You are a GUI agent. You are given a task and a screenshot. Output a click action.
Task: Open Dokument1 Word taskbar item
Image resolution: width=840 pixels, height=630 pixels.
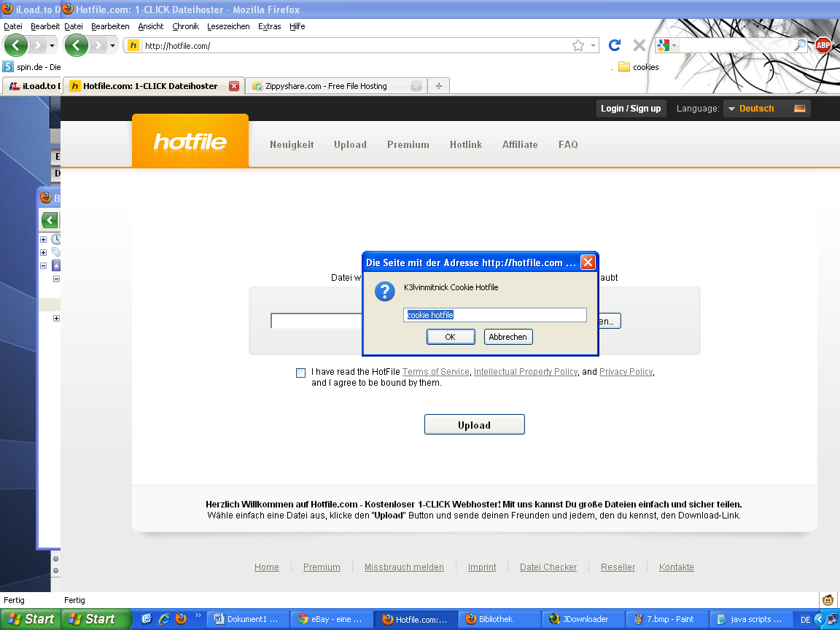point(247,619)
